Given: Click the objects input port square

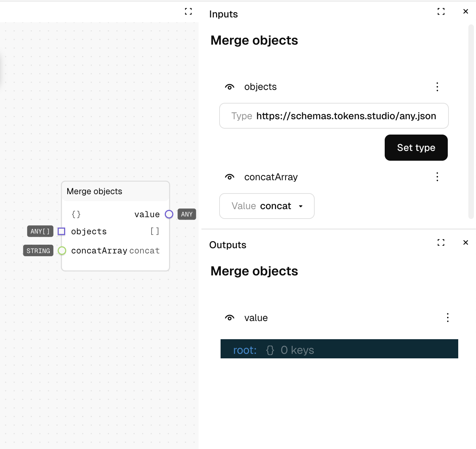Looking at the screenshot, I should 61,231.
